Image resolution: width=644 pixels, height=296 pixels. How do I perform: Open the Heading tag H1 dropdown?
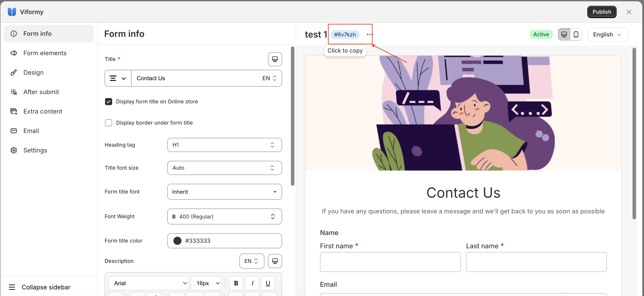click(224, 145)
